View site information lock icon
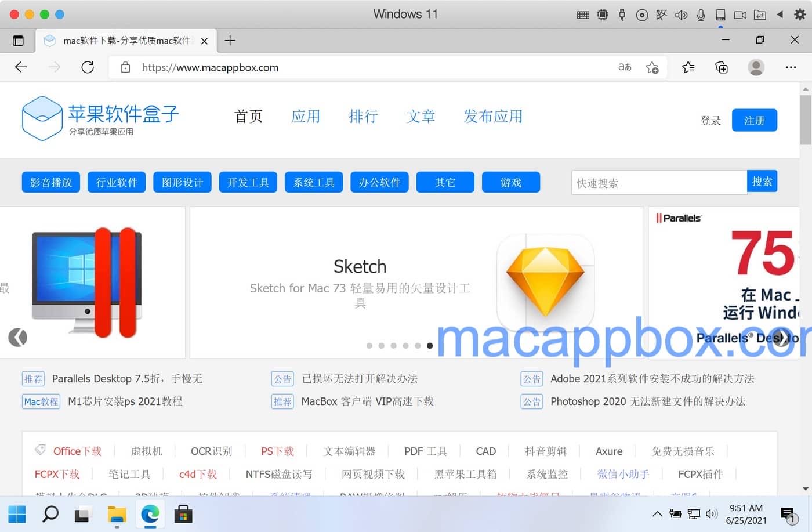Screen dimensions: 812x532 pos(125,67)
